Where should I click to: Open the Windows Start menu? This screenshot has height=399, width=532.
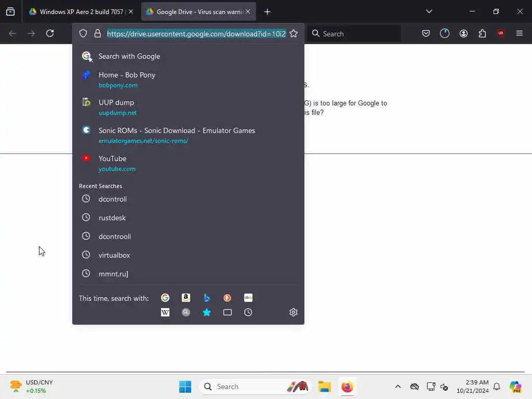coord(185,387)
